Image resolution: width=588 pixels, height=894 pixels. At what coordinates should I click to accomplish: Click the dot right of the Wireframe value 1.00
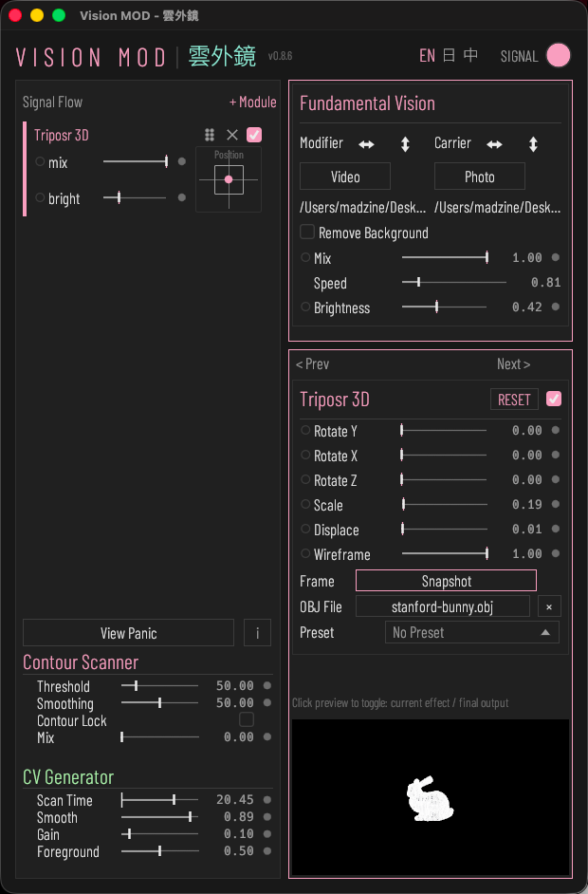click(x=556, y=553)
